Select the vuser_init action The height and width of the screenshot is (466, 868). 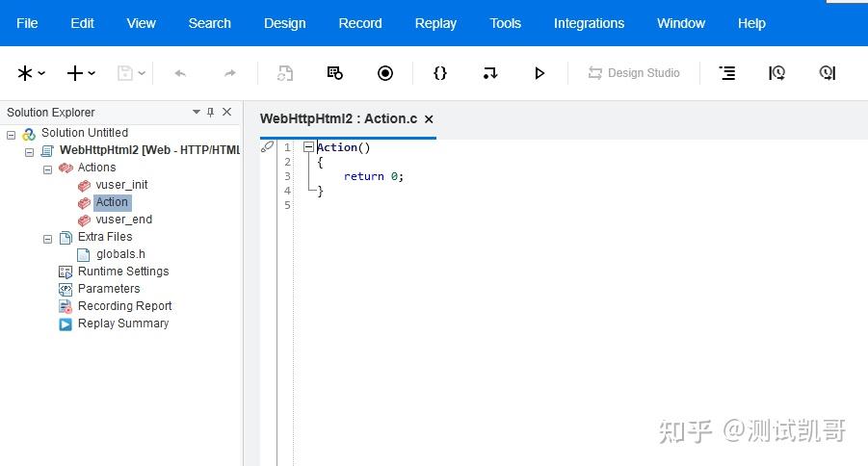(x=121, y=185)
